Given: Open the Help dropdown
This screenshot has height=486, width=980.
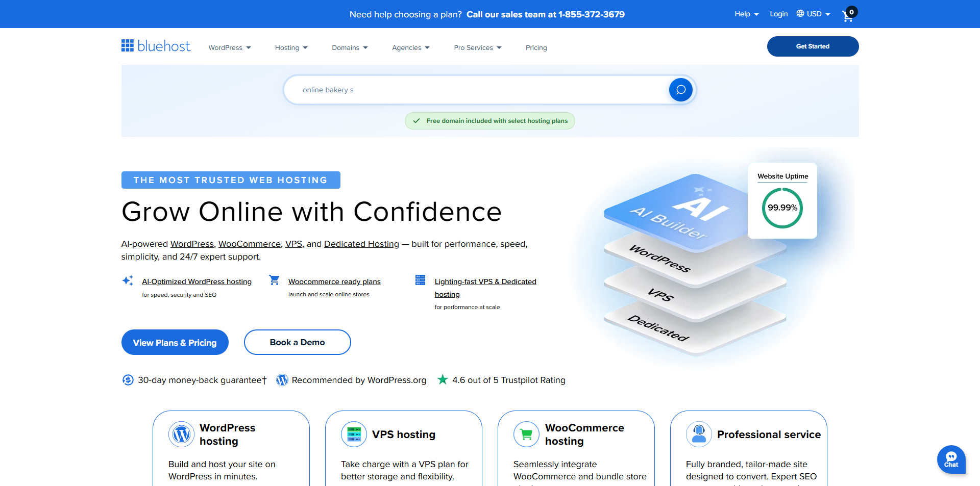Looking at the screenshot, I should click(x=746, y=14).
